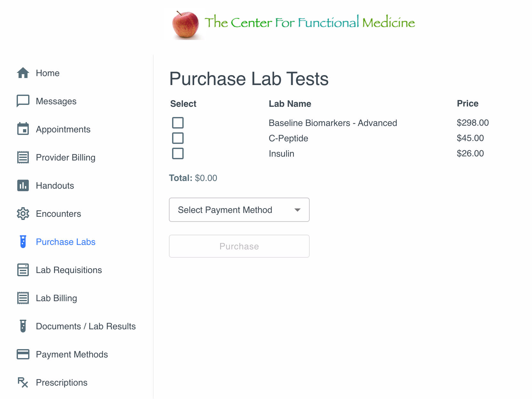Click the Payment Methods card icon
The width and height of the screenshot is (532, 399).
click(x=23, y=354)
